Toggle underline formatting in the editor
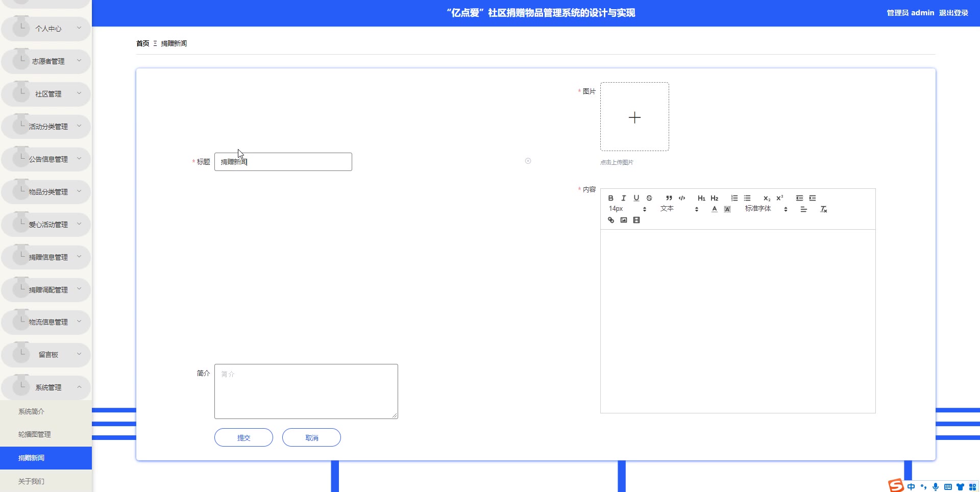Viewport: 980px width, 492px height. click(636, 198)
